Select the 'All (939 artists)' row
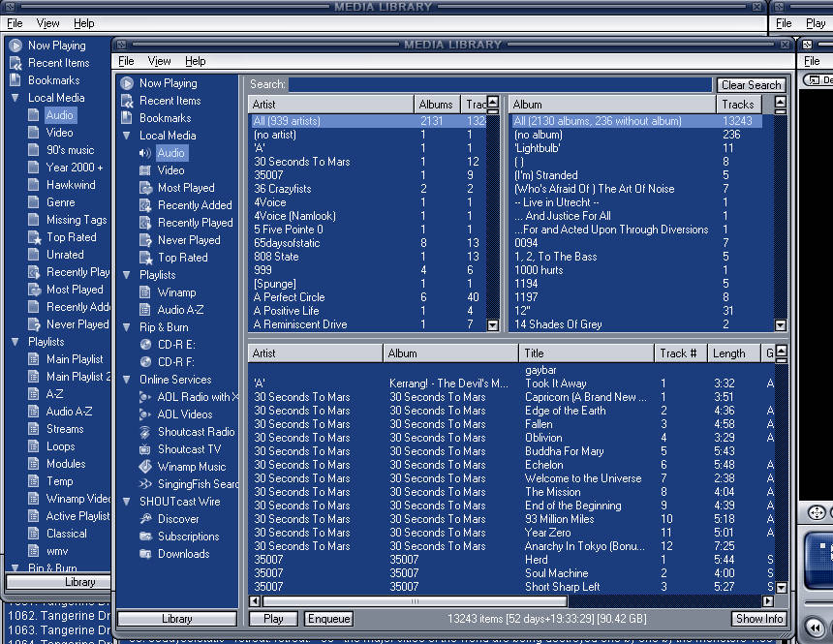The image size is (833, 644). pyautogui.click(x=369, y=121)
